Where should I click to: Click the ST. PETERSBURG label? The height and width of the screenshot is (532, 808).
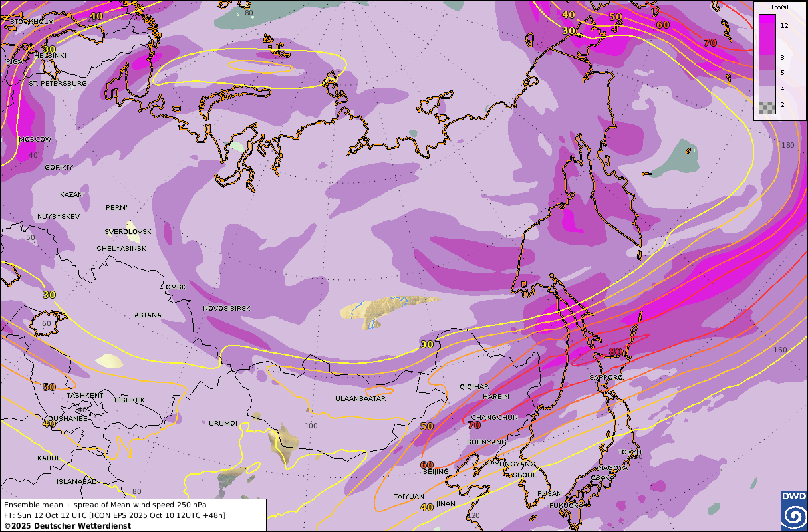tap(57, 84)
